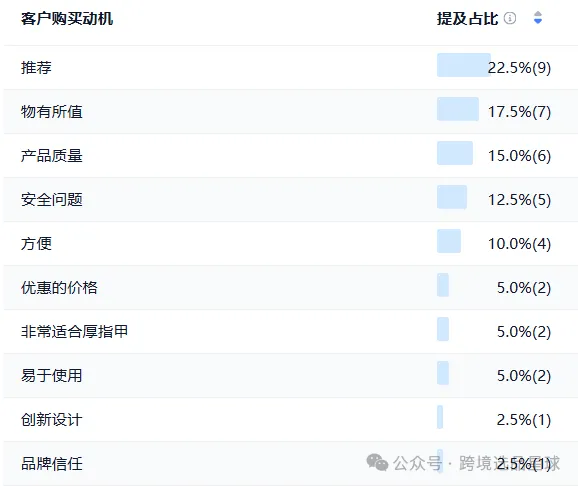Click the 易于使用 entry
578x486 pixels.
pos(52,376)
